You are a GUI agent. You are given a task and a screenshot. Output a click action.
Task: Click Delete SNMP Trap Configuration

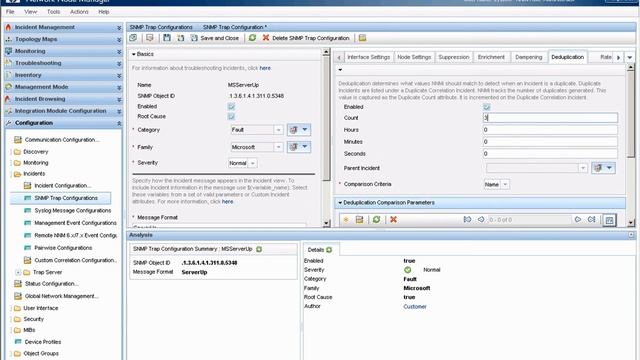click(306, 38)
